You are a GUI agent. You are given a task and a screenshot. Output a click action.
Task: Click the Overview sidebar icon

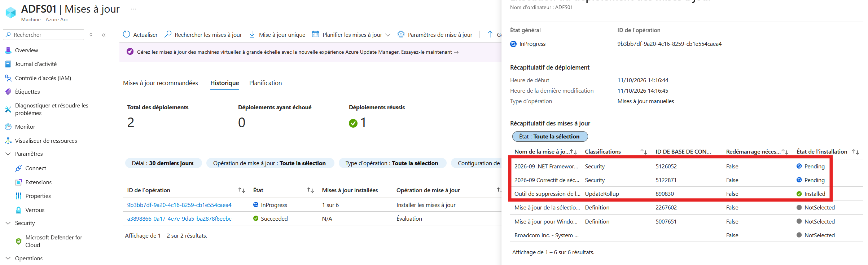8,50
